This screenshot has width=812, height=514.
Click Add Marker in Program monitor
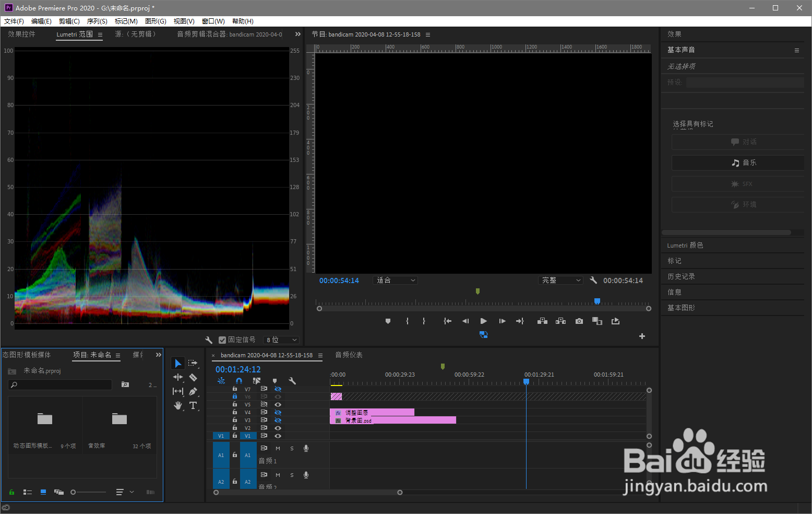[388, 321]
